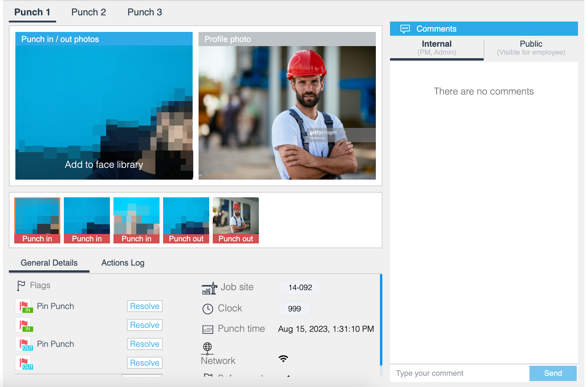Click the details panel blue scrollbar

381,319
